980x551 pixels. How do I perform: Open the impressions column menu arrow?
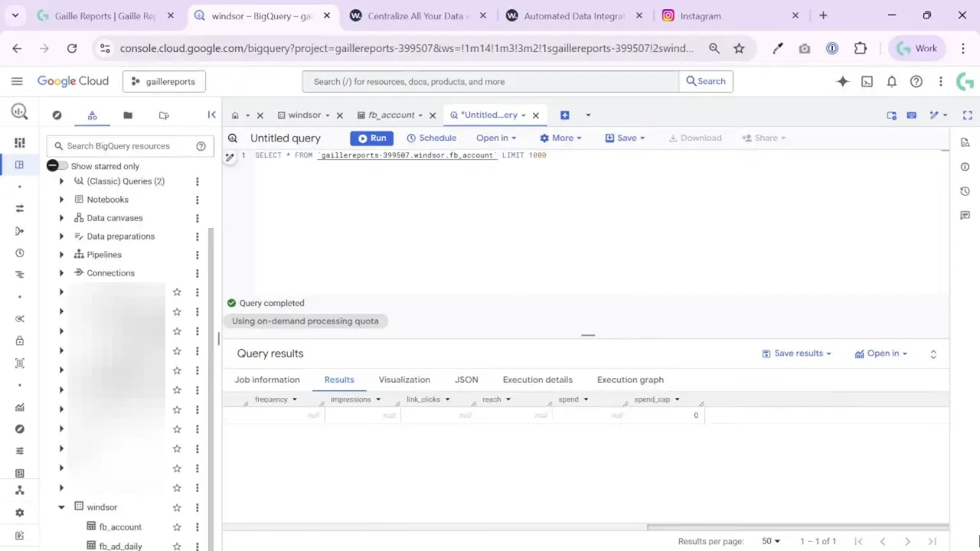(x=378, y=399)
